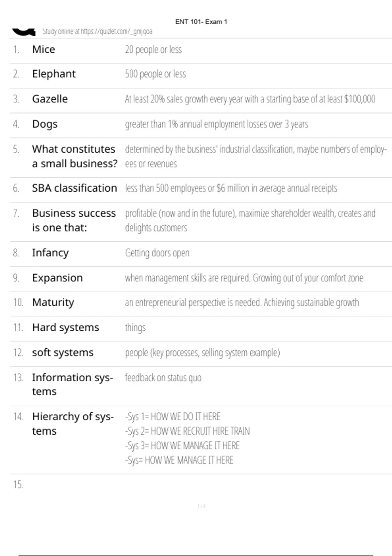Open the Study online quizlet.com link
Viewport: 392px width, 556px height.
pos(97,31)
